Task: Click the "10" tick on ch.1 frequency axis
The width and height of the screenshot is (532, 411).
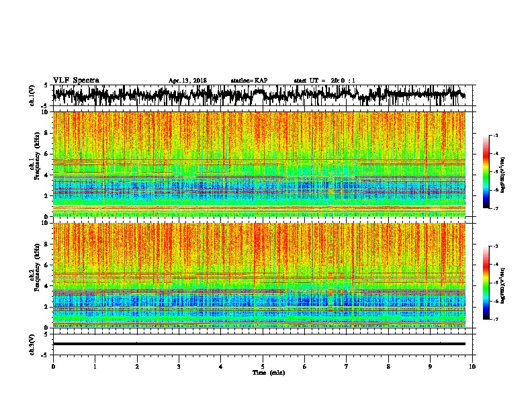Action: coord(46,112)
